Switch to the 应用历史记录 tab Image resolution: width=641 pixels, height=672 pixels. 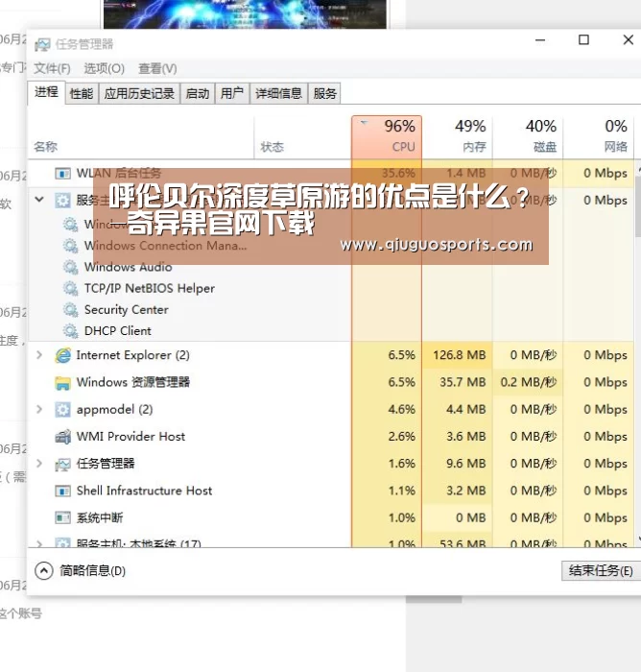pyautogui.click(x=139, y=93)
